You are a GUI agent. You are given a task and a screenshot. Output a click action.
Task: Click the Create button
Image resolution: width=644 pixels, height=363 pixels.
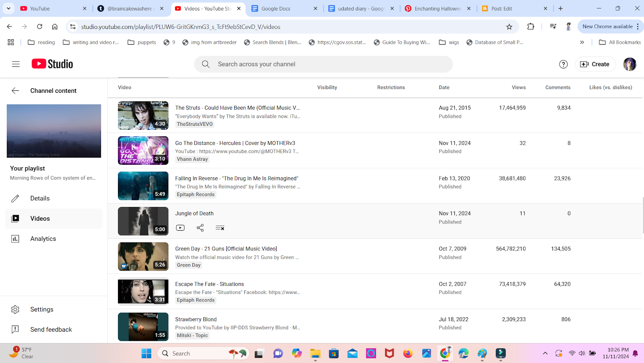coord(595,64)
